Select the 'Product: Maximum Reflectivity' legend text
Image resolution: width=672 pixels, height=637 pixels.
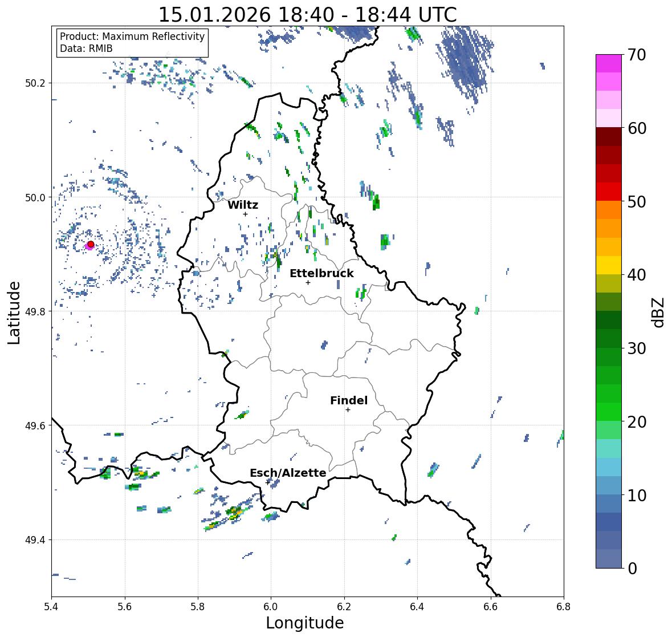(132, 36)
